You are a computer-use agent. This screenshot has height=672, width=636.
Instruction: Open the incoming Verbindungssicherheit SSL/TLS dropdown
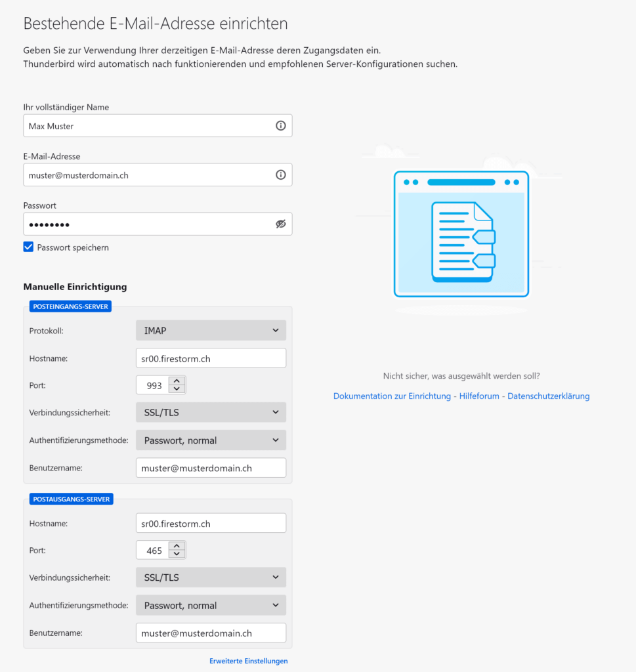pyautogui.click(x=211, y=412)
